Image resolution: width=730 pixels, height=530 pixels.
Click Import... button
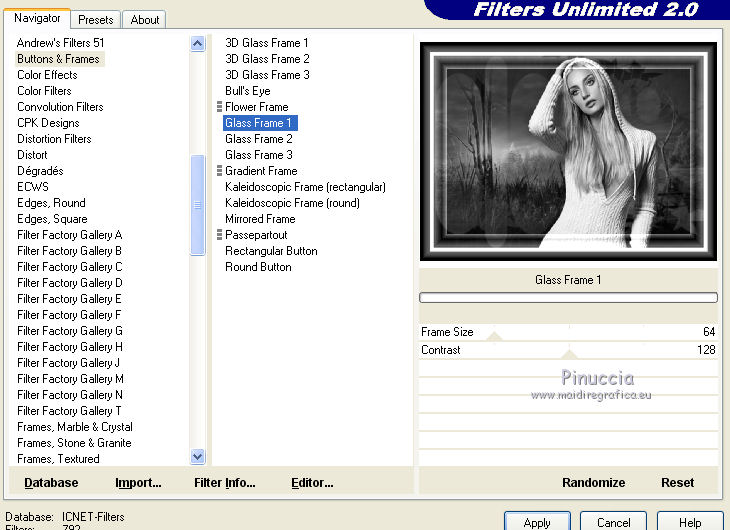tap(138, 482)
